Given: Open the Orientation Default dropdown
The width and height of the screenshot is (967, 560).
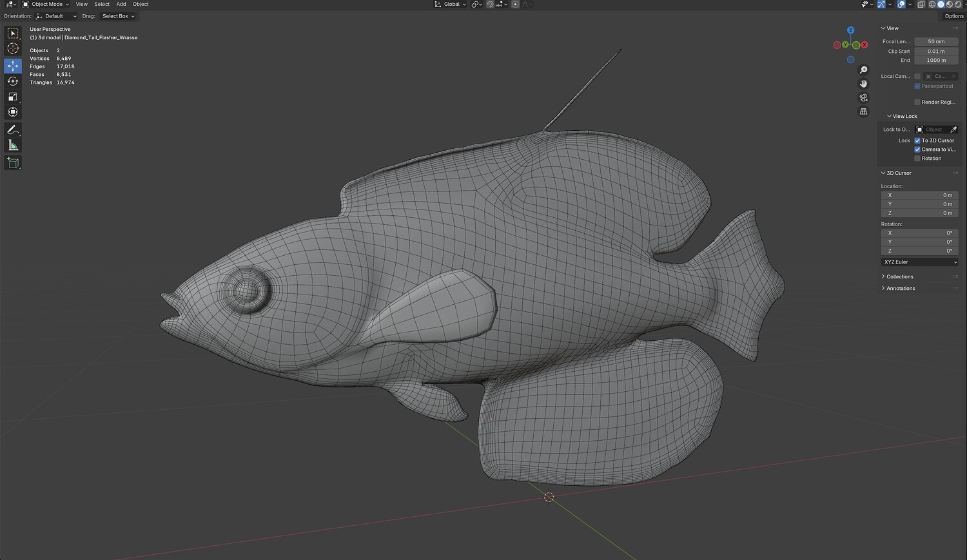Looking at the screenshot, I should (56, 16).
